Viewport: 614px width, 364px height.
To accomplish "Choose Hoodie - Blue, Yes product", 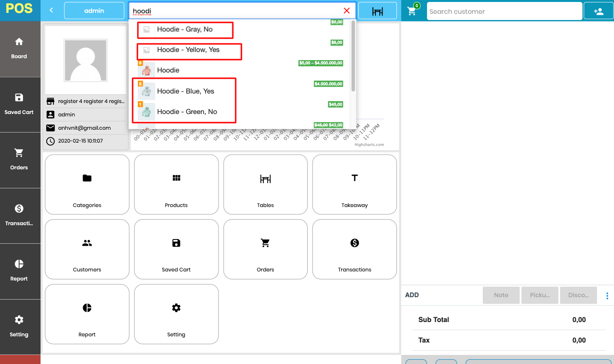I will 186,91.
